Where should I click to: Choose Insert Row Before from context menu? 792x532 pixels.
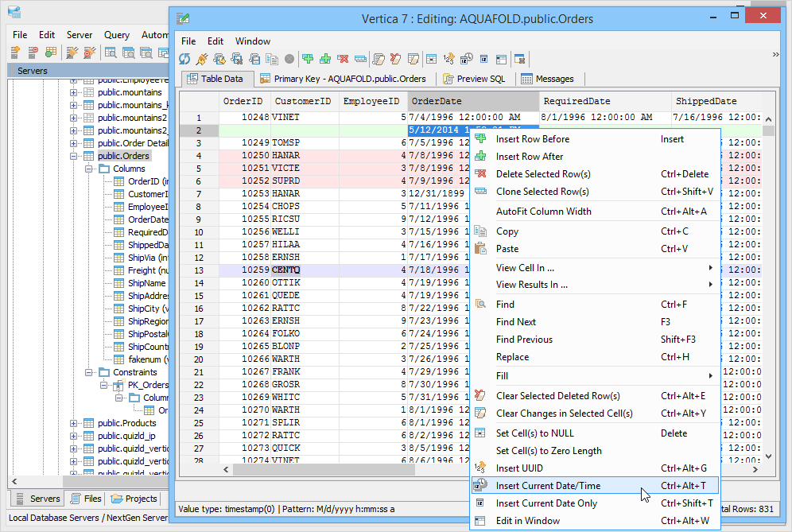pyautogui.click(x=595, y=139)
